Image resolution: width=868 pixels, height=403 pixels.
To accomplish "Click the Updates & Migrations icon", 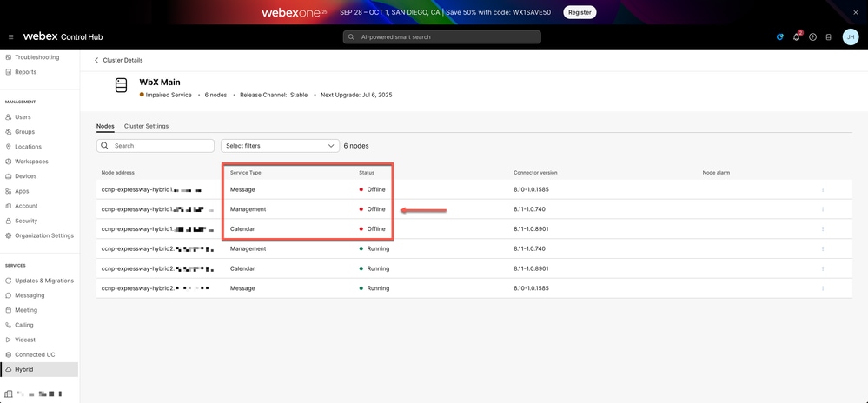I will (x=9, y=281).
